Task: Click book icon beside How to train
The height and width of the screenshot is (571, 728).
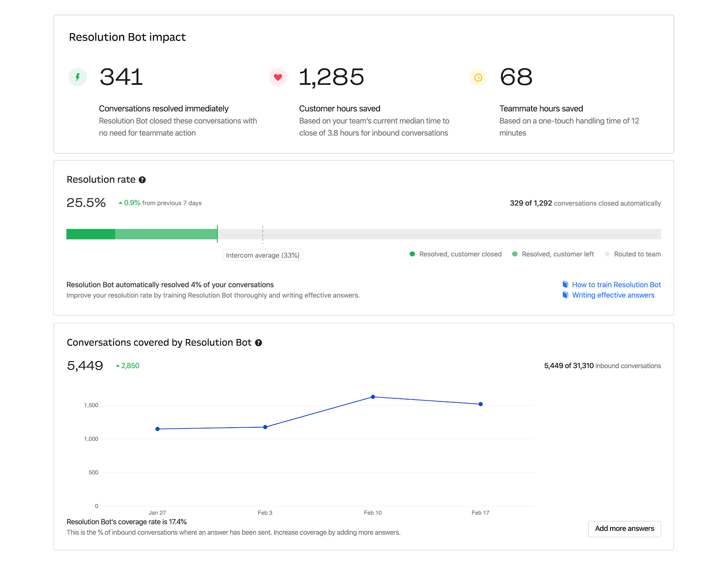Action: pos(565,284)
